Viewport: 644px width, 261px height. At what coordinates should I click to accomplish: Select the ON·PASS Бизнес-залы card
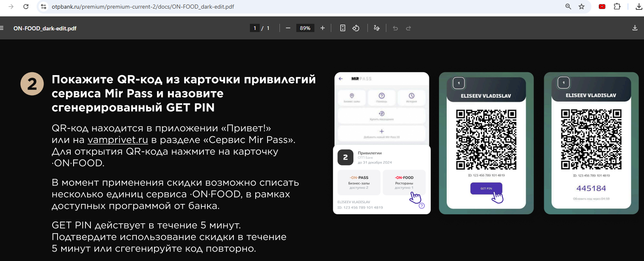click(x=358, y=182)
